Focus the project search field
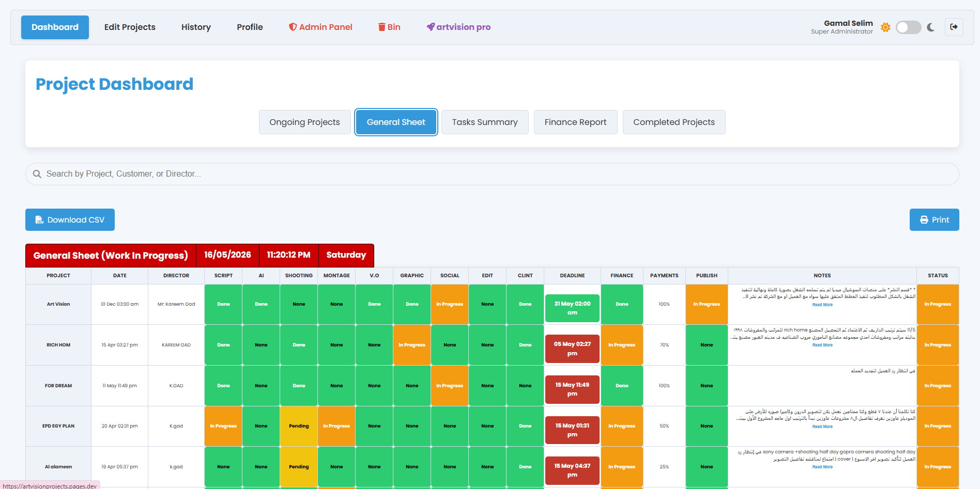This screenshot has height=489, width=980. click(492, 174)
